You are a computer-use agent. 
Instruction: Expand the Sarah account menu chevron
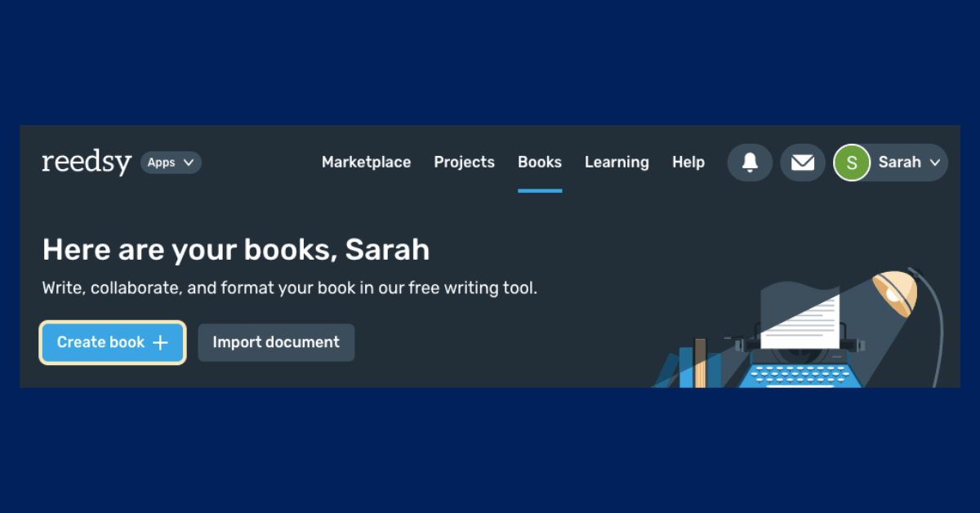933,163
